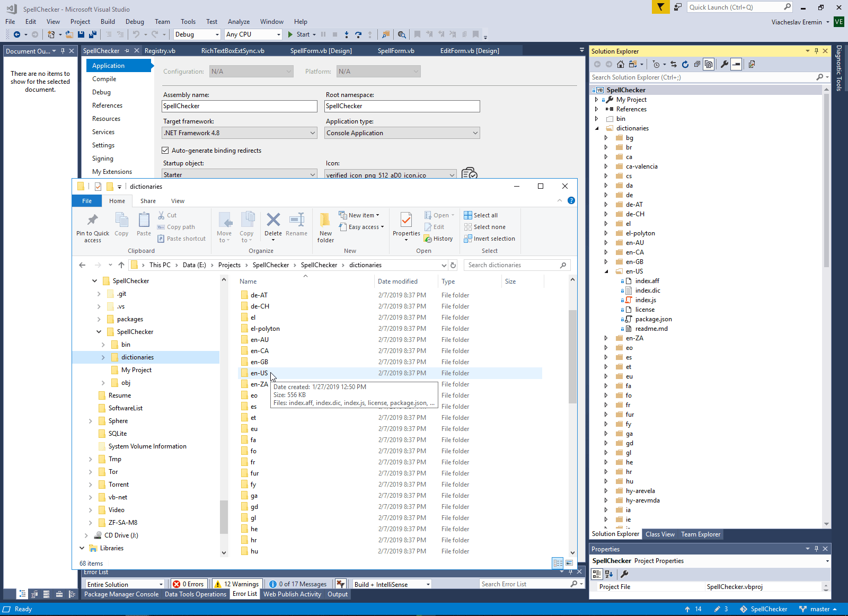Click the Undo icon in Visual Studio toolbar

[136, 34]
